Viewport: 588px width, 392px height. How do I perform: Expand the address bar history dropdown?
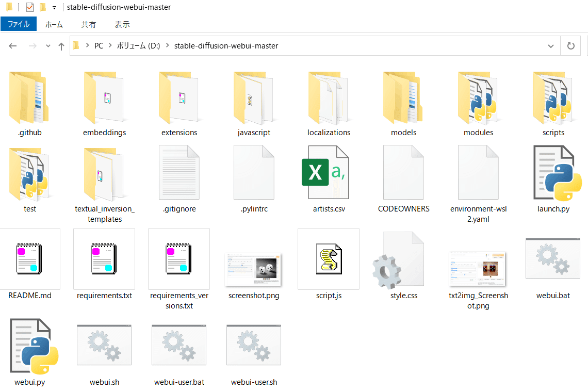tap(550, 46)
